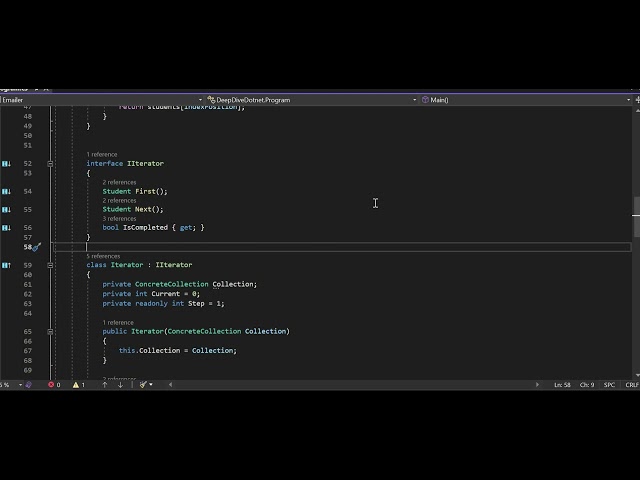Click 'Iterator' in the class declaration on line 59

127,265
